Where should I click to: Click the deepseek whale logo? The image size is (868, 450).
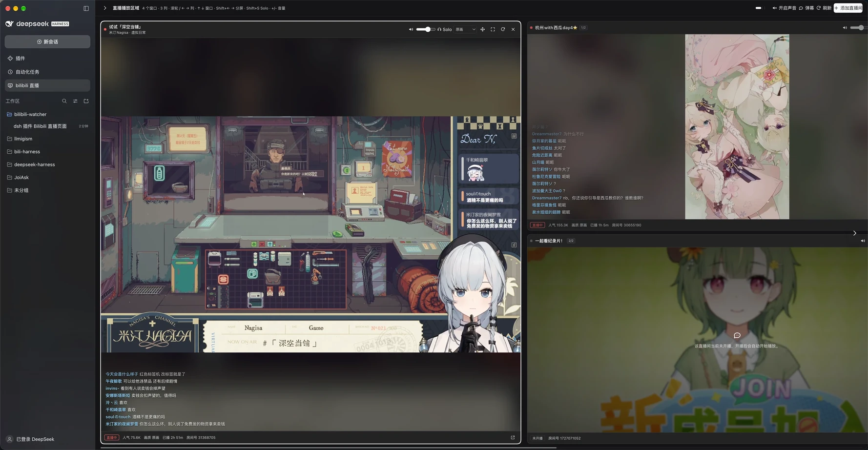click(x=9, y=23)
